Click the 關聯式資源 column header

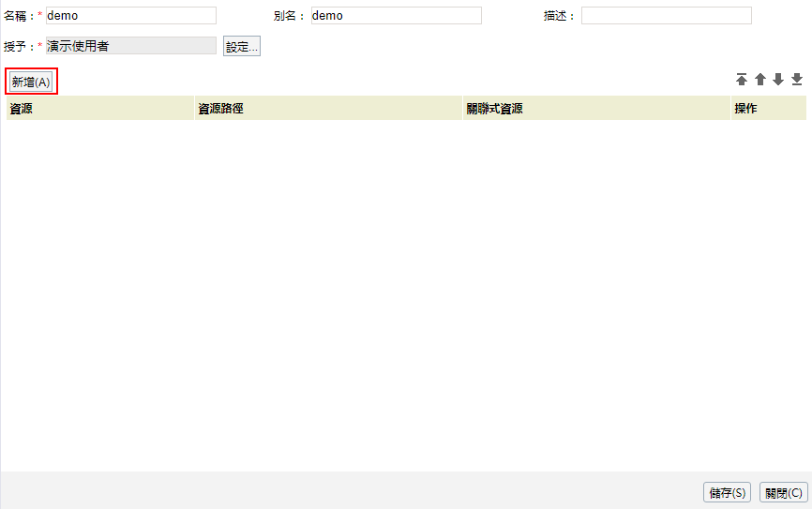[494, 109]
